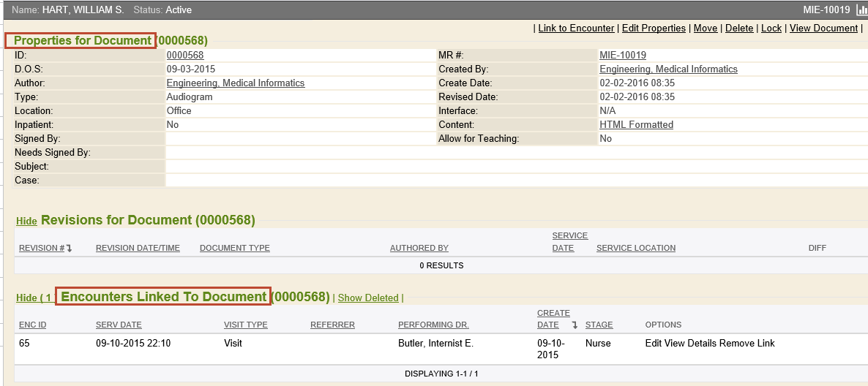Click the chart icon beside MIE-10019
Screen dimensions: 868x386
[861, 10]
